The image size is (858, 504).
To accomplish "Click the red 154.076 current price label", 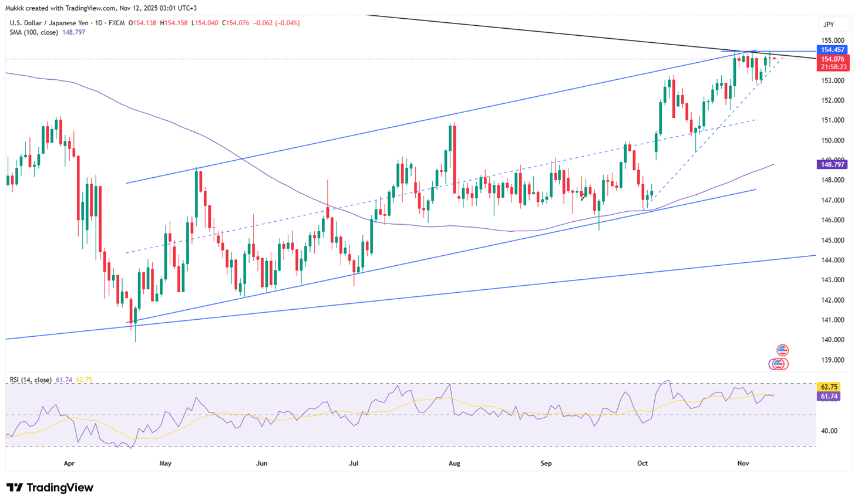I will click(x=832, y=59).
